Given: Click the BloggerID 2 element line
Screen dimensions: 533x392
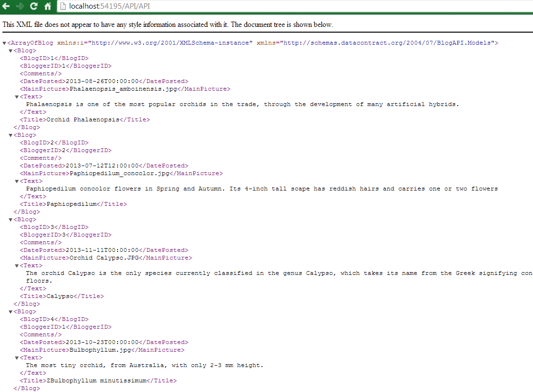Looking at the screenshot, I should point(66,150).
